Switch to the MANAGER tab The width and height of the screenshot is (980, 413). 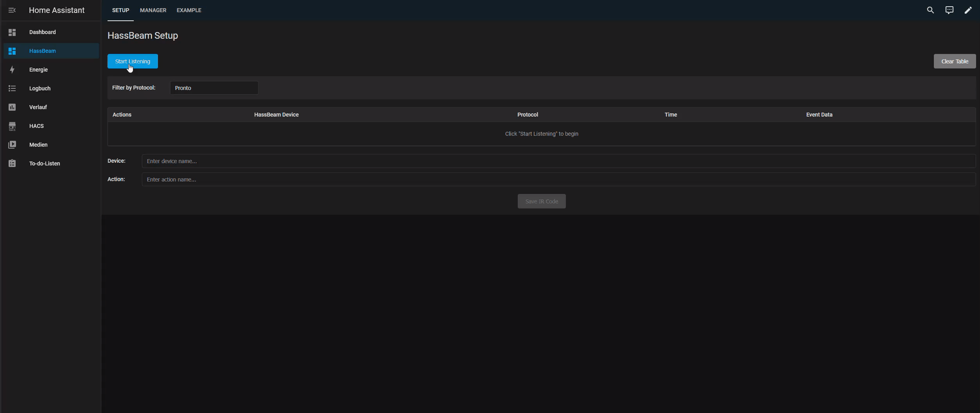pos(153,10)
